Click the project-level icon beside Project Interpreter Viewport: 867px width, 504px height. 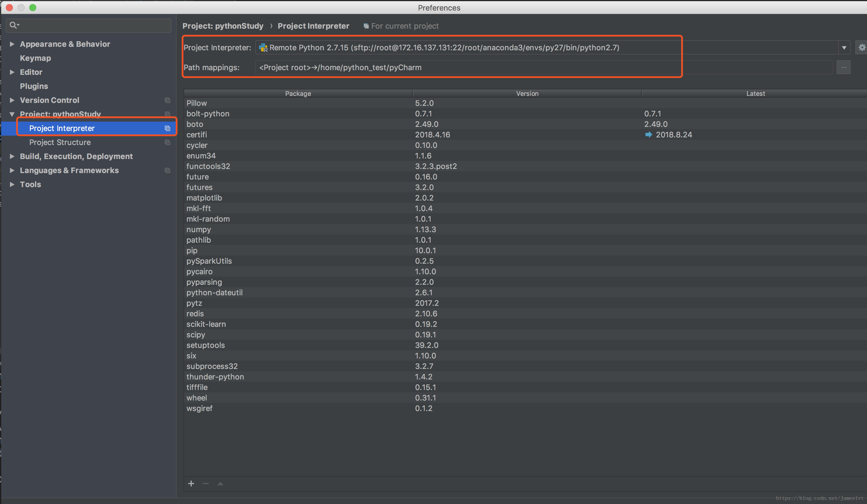pos(167,128)
